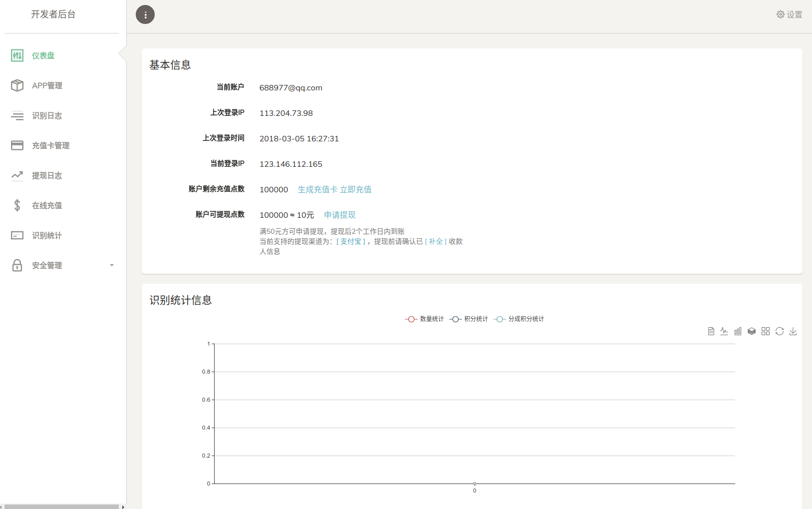
Task: Click the 申请提现 link
Action: coord(340,215)
